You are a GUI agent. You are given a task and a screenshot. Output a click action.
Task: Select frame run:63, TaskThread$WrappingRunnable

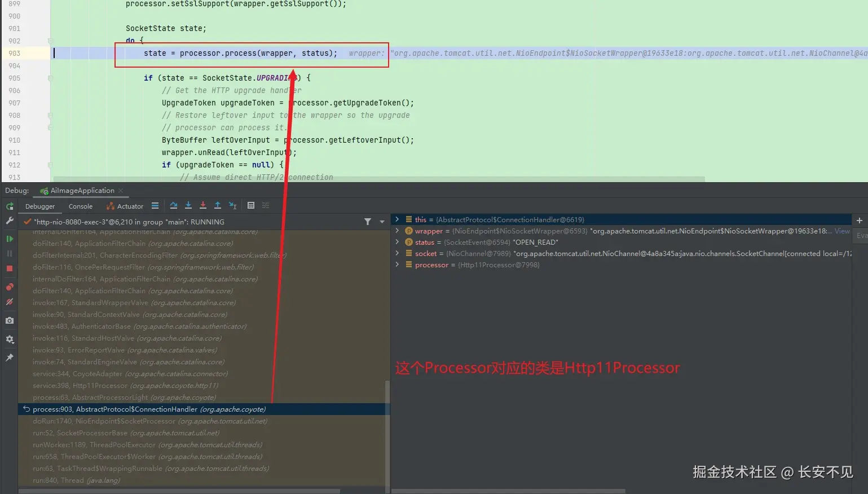pyautogui.click(x=203, y=469)
